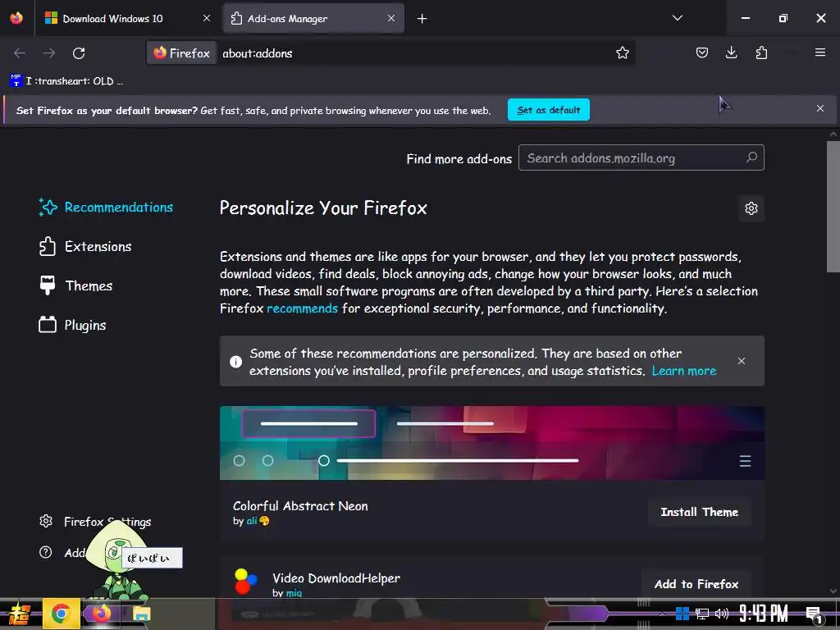Open the ali author link
Viewport: 840px width, 630px height.
pyautogui.click(x=252, y=521)
